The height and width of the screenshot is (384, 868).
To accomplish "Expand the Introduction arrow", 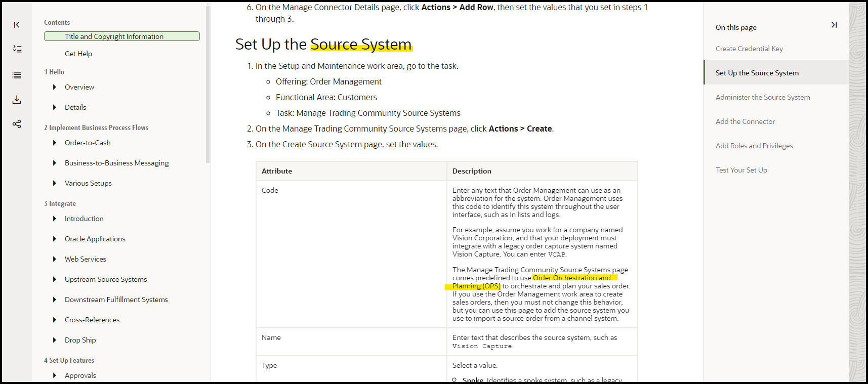I will (x=55, y=219).
